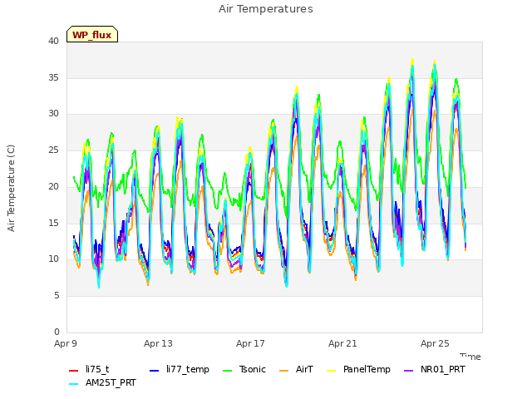Viewport: 532px width, 399px height.
Task: Click the Time x-axis title
Action: tap(470, 357)
